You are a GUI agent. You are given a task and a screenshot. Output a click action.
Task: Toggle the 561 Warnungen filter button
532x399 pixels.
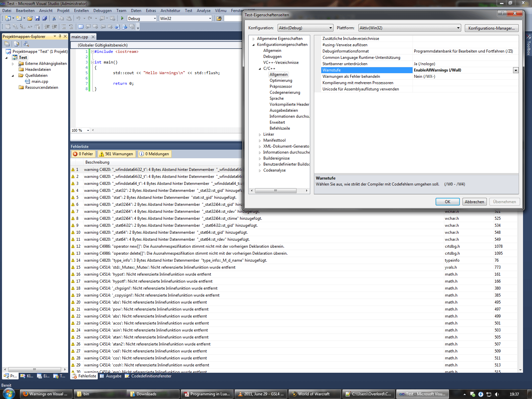coord(116,154)
